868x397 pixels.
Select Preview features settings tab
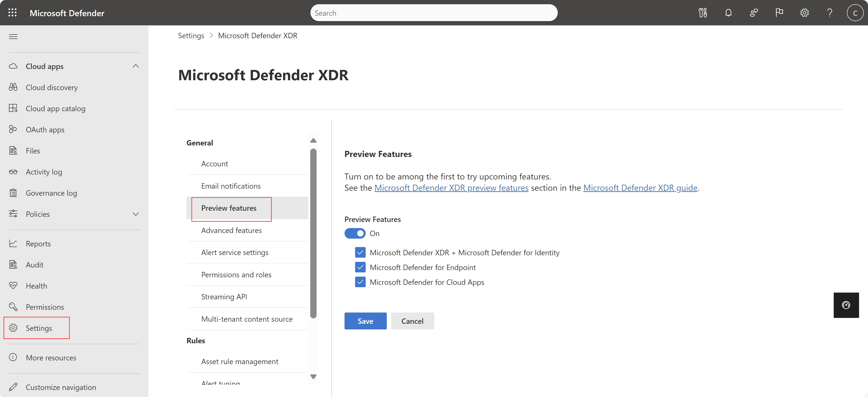(x=229, y=208)
